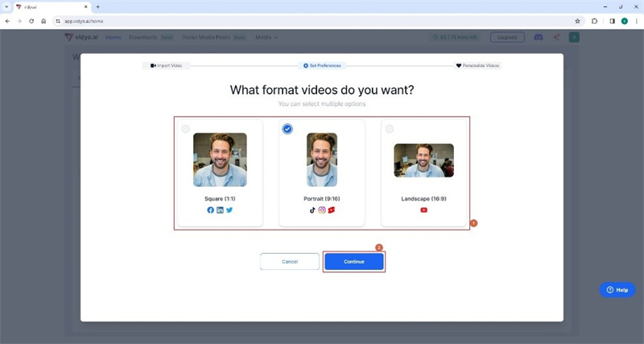The width and height of the screenshot is (644, 344).
Task: Open the tab search dropdown arrow
Action: [6, 7]
